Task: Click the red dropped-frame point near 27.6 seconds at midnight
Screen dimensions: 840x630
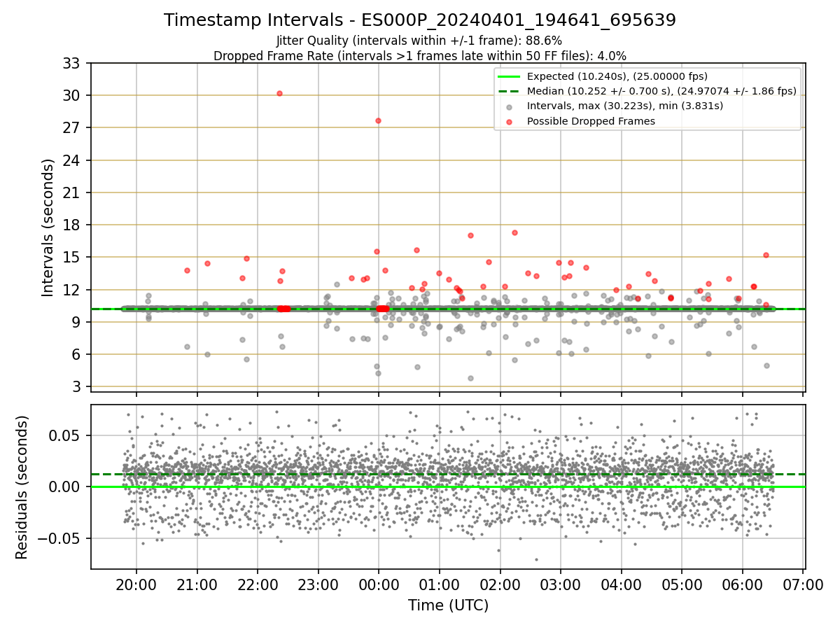Action: coord(378,120)
